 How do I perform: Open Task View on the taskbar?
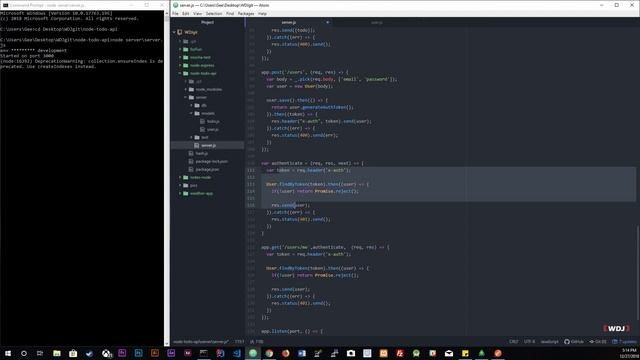(40, 353)
